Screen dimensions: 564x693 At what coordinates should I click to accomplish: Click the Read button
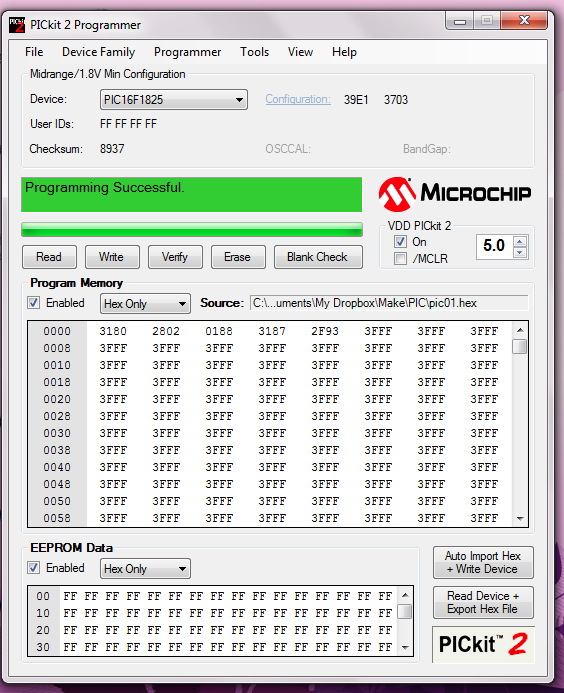[x=49, y=257]
